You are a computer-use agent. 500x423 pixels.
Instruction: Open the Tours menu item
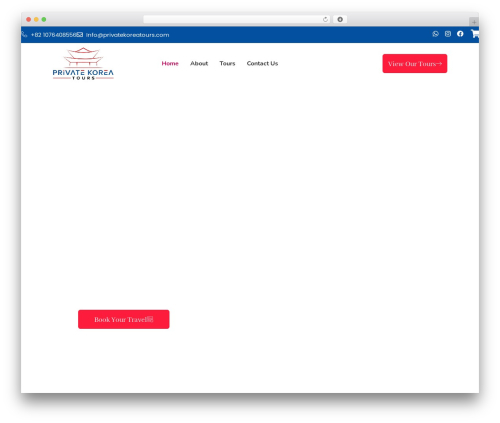[x=227, y=63]
